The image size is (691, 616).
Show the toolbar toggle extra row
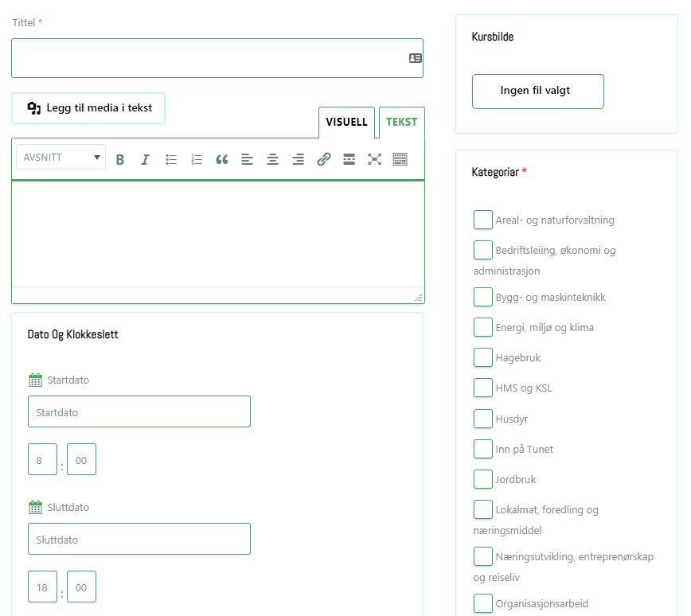pyautogui.click(x=400, y=159)
